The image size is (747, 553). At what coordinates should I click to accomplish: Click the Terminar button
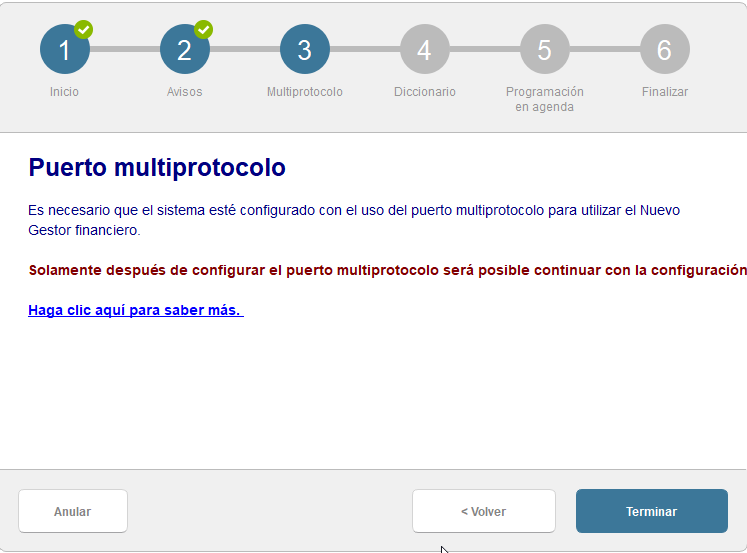click(652, 511)
